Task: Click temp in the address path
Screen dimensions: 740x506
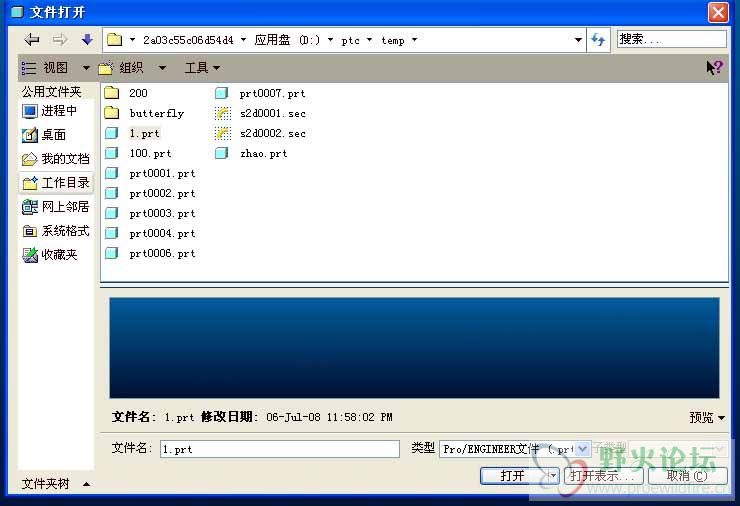Action: (393, 40)
